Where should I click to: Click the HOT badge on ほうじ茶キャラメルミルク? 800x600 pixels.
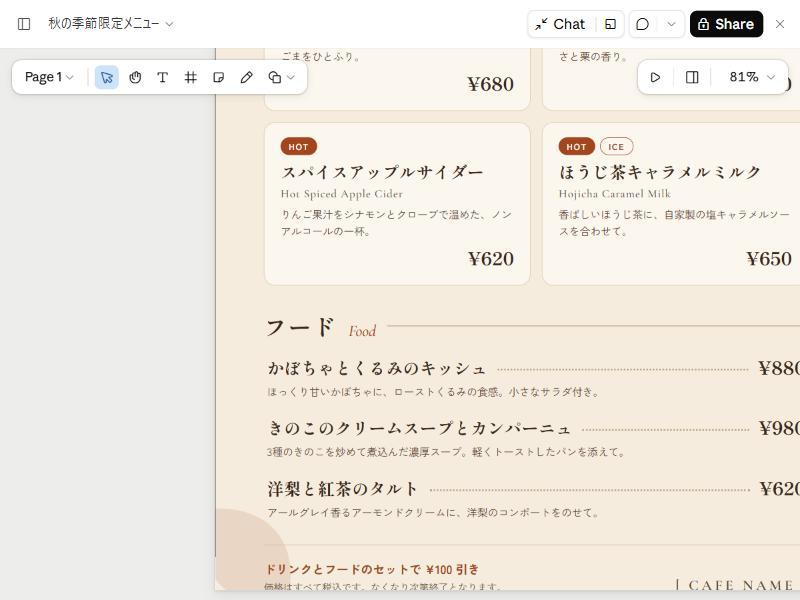point(577,147)
